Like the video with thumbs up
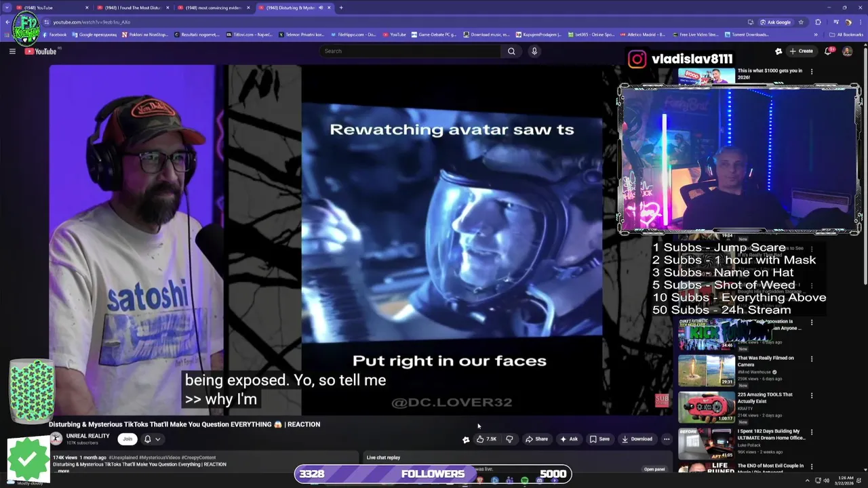Viewport: 868px width, 488px height. (486, 439)
